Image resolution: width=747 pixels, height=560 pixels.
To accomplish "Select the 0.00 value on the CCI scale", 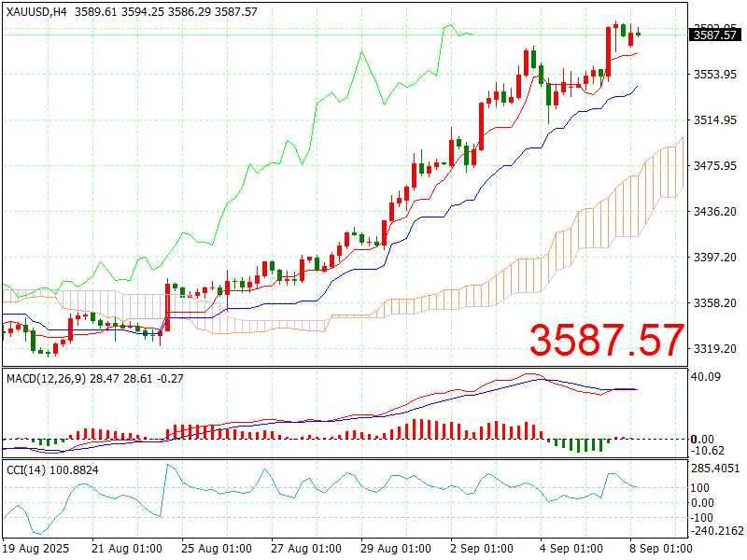I will (703, 503).
